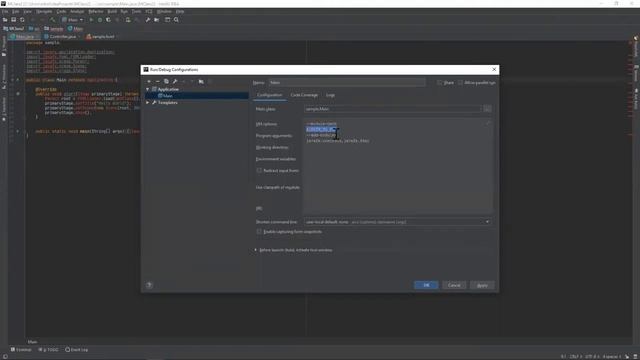Add a new run configuration with plus icon
The height and width of the screenshot is (360, 640).
(x=149, y=82)
